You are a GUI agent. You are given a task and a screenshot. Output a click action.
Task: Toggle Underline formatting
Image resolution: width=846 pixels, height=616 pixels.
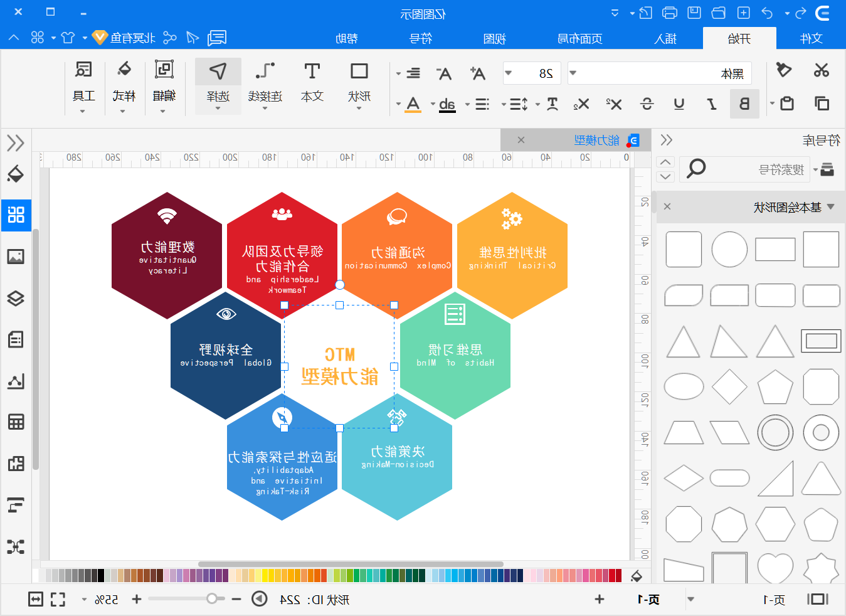tap(679, 104)
